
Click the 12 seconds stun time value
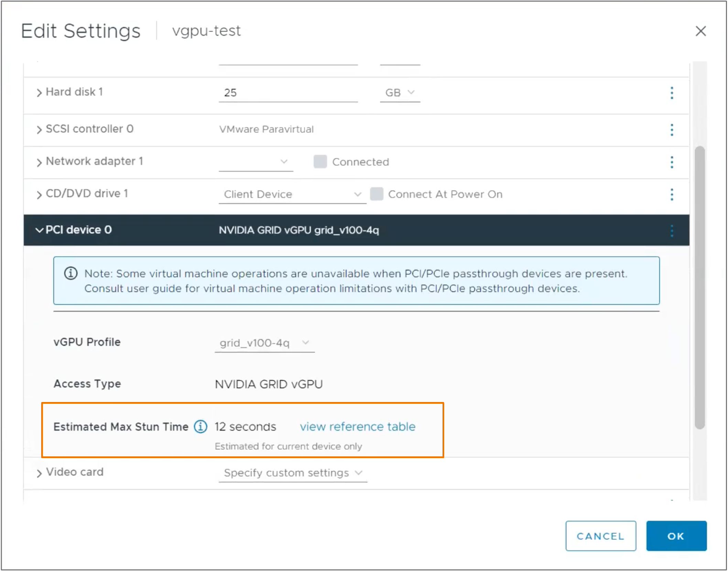(x=245, y=427)
